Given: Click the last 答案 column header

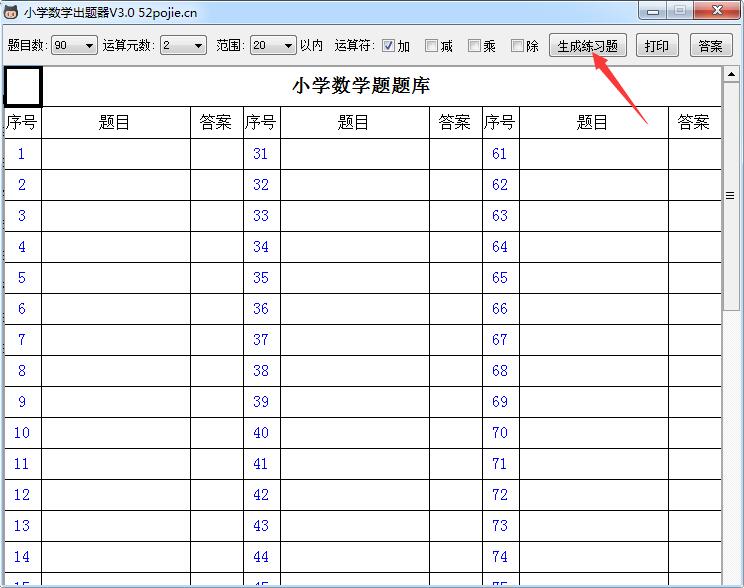Looking at the screenshot, I should pos(695,122).
